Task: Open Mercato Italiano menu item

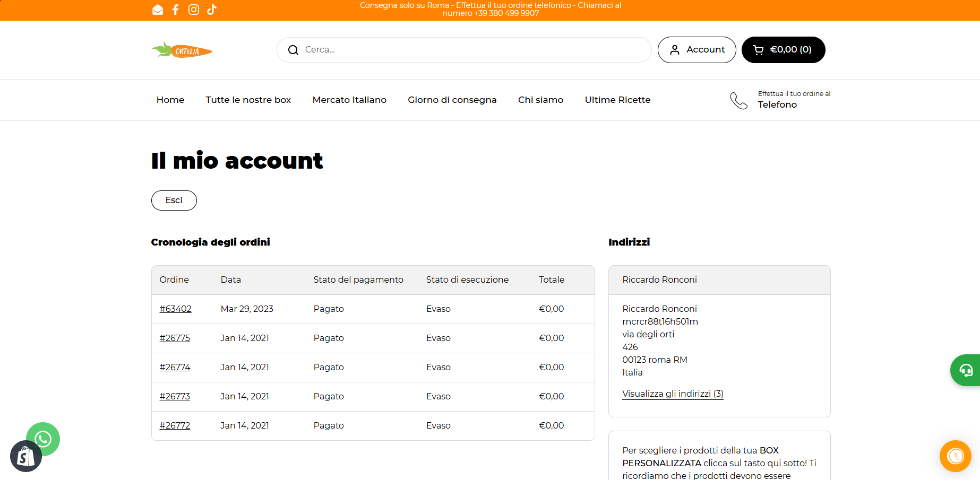Action: click(x=349, y=100)
